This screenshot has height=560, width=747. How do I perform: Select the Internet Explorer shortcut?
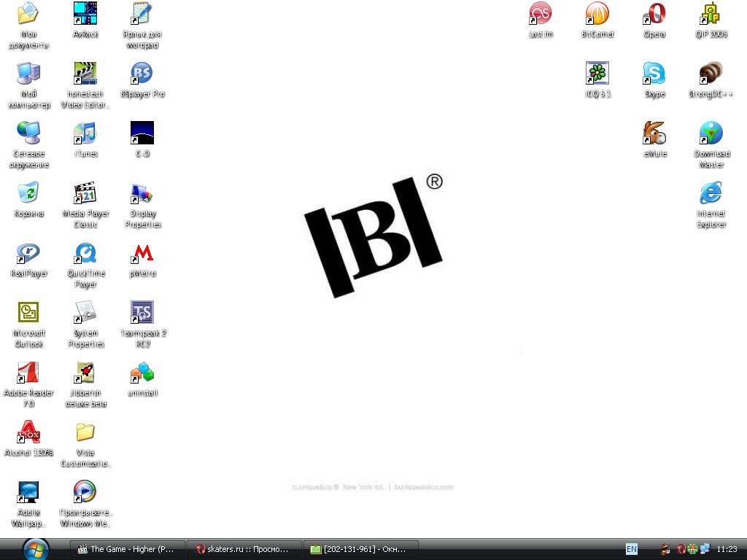(x=711, y=193)
